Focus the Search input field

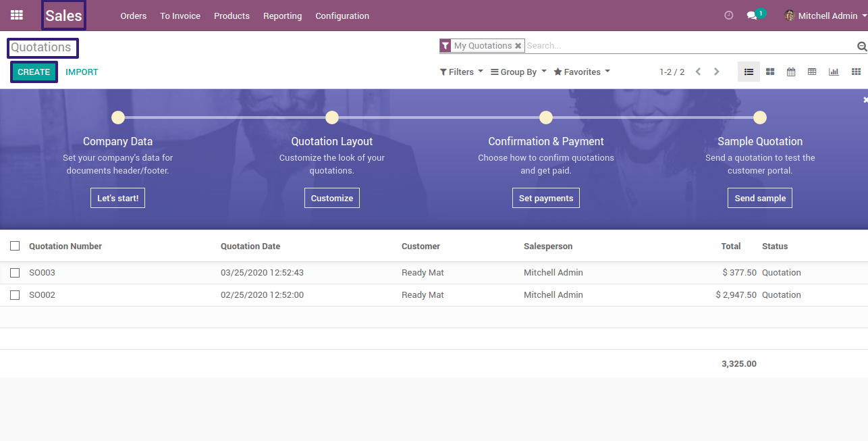pyautogui.click(x=690, y=46)
